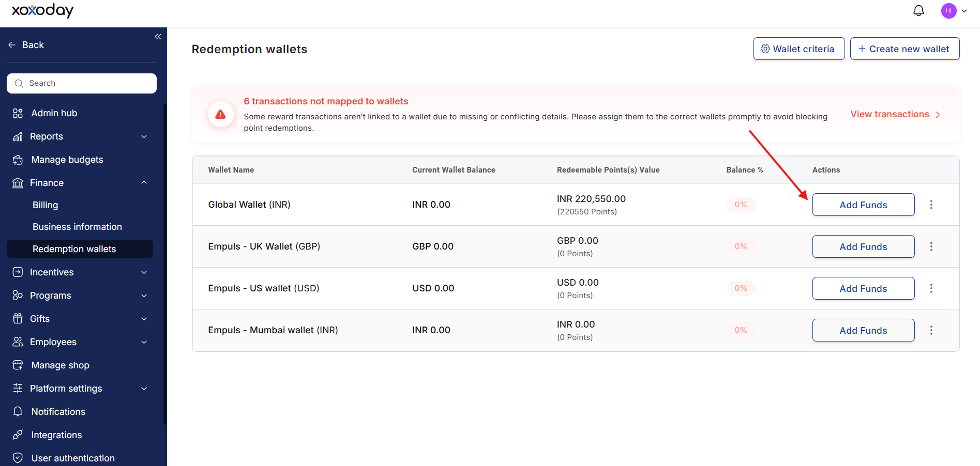The height and width of the screenshot is (466, 980).
Task: Click Create new wallet button
Action: click(x=904, y=49)
